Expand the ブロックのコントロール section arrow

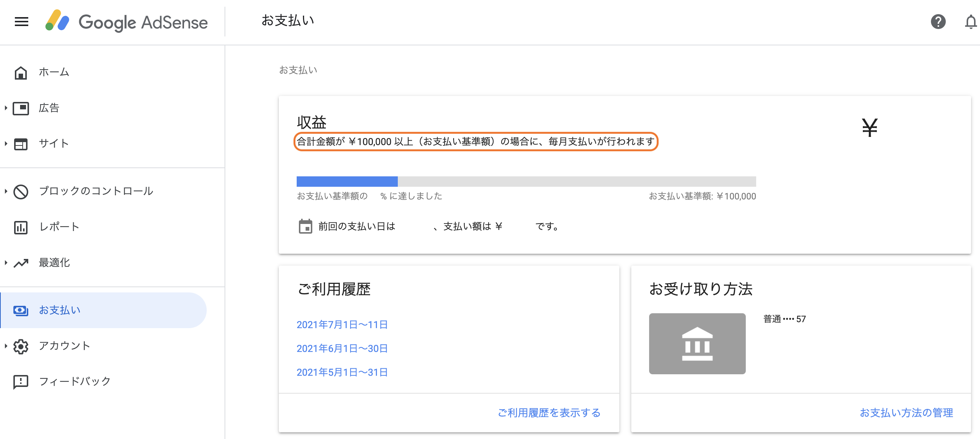6,192
